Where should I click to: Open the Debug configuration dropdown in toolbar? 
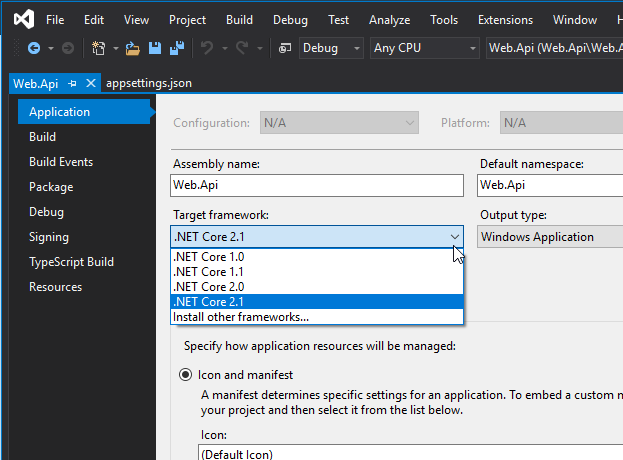tap(332, 48)
